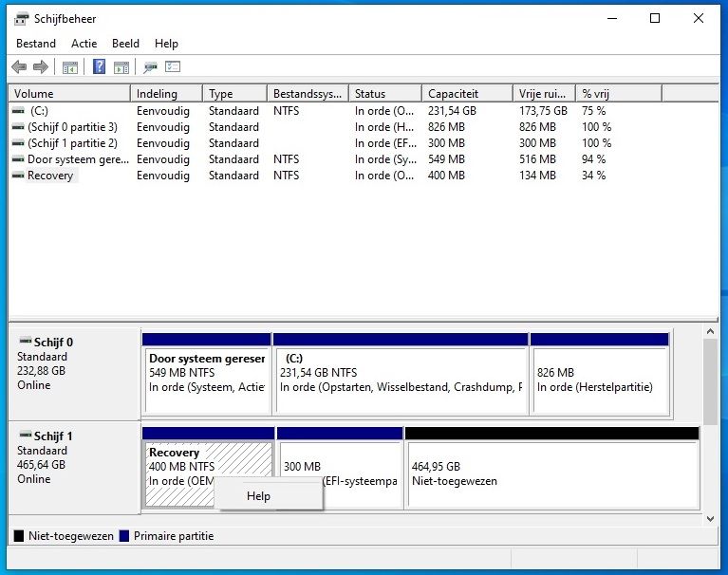Click the drive icon next to Recovery volume
The image size is (728, 575).
[18, 176]
